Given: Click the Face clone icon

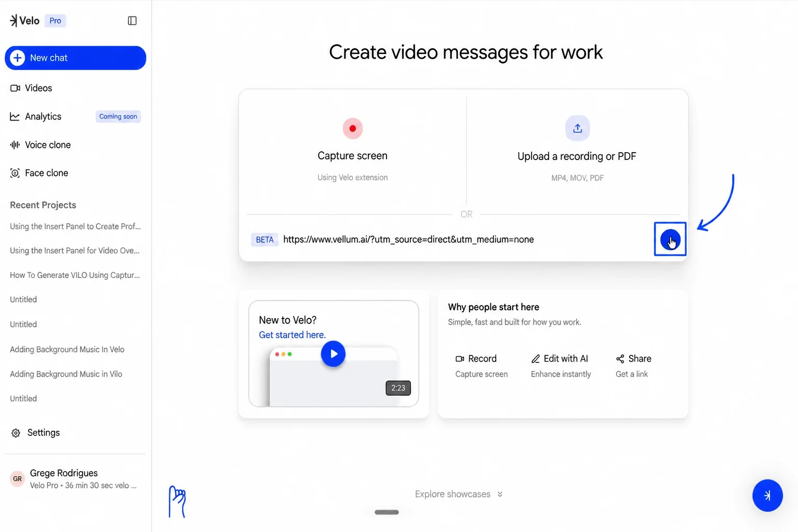Looking at the screenshot, I should (15, 173).
